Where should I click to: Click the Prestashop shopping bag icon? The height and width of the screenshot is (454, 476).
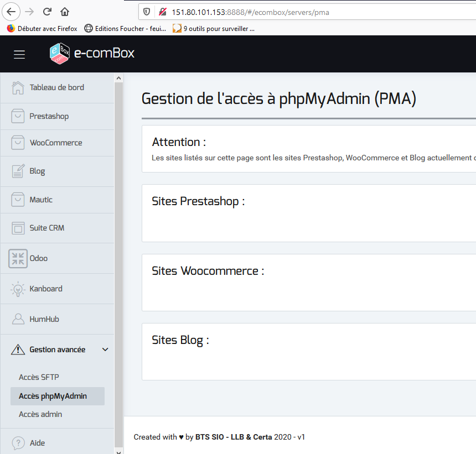[x=18, y=116]
